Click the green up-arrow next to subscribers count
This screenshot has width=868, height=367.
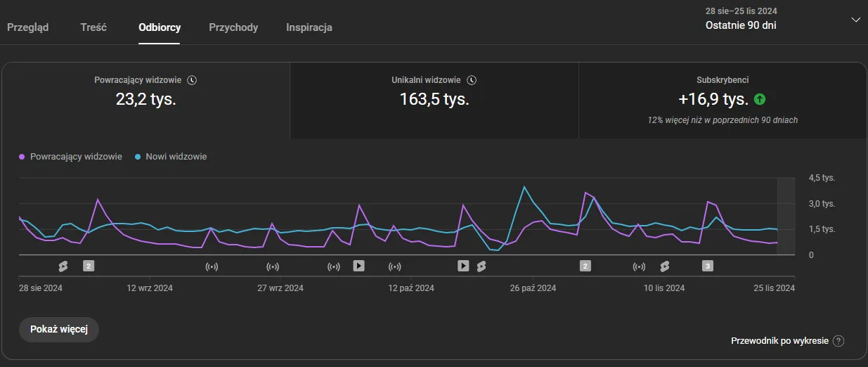[759, 99]
